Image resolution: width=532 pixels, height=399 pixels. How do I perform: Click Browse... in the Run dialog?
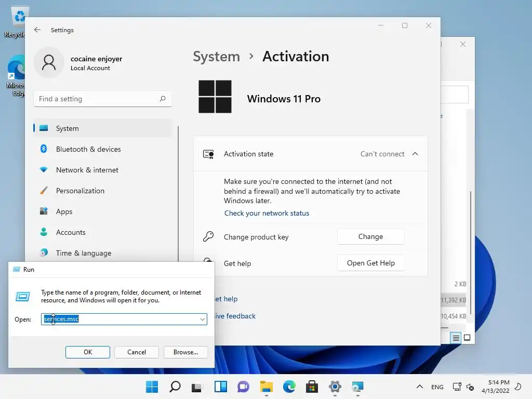pos(185,352)
